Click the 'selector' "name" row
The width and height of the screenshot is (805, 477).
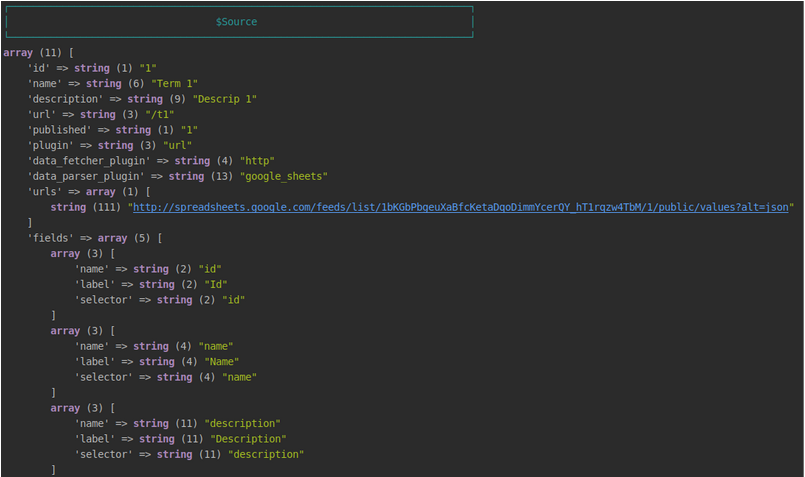[166, 377]
